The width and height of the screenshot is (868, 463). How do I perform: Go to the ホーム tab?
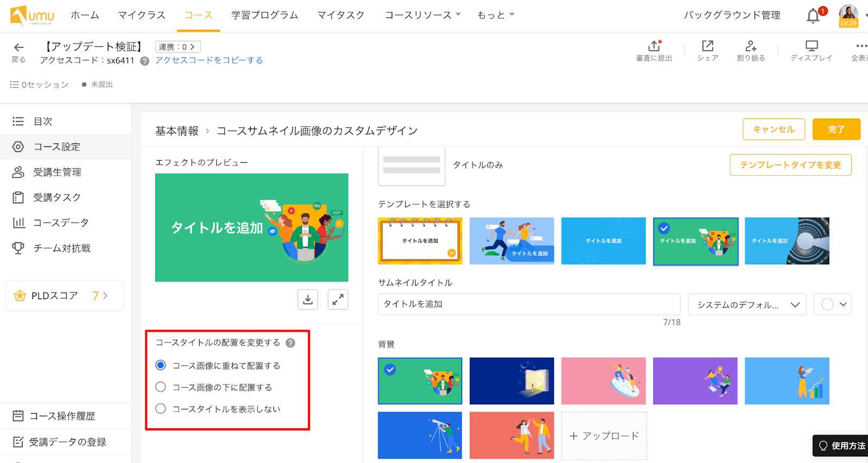click(85, 15)
